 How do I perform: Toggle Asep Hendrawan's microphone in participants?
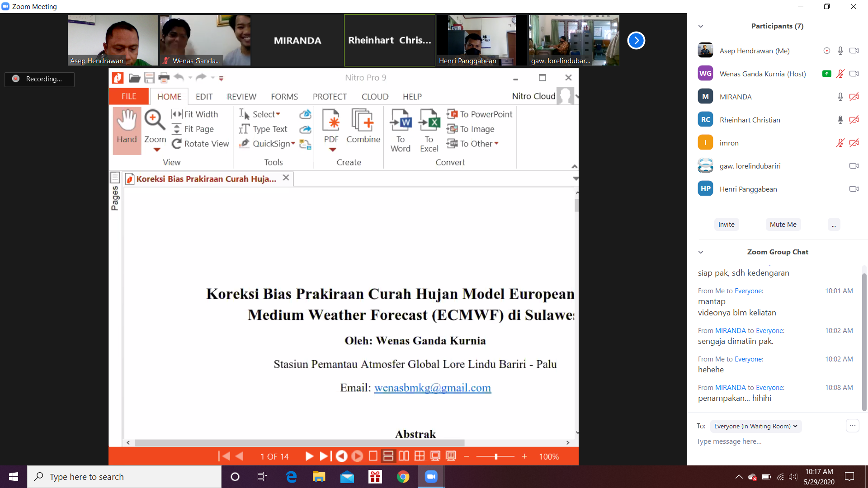pyautogui.click(x=840, y=51)
